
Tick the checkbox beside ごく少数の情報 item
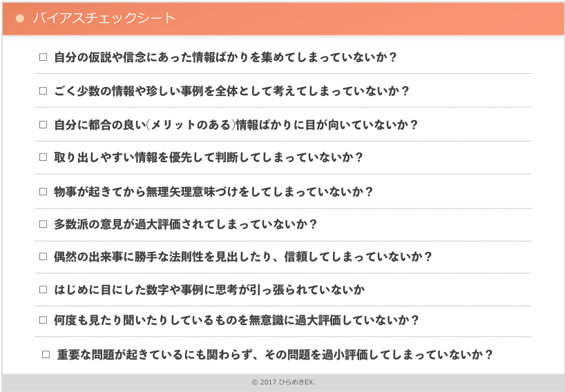click(x=43, y=90)
